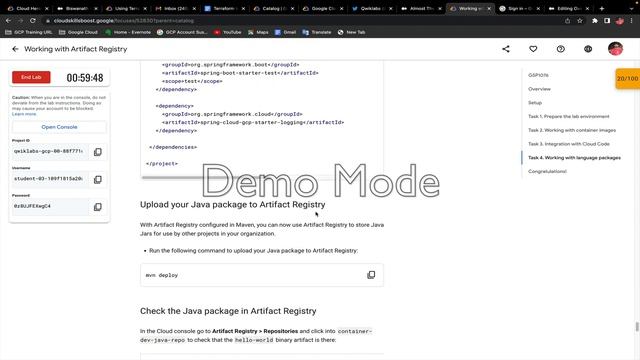Screen dimensions: 640x360
Task: Open the language globe icon
Action: pyautogui.click(x=588, y=49)
